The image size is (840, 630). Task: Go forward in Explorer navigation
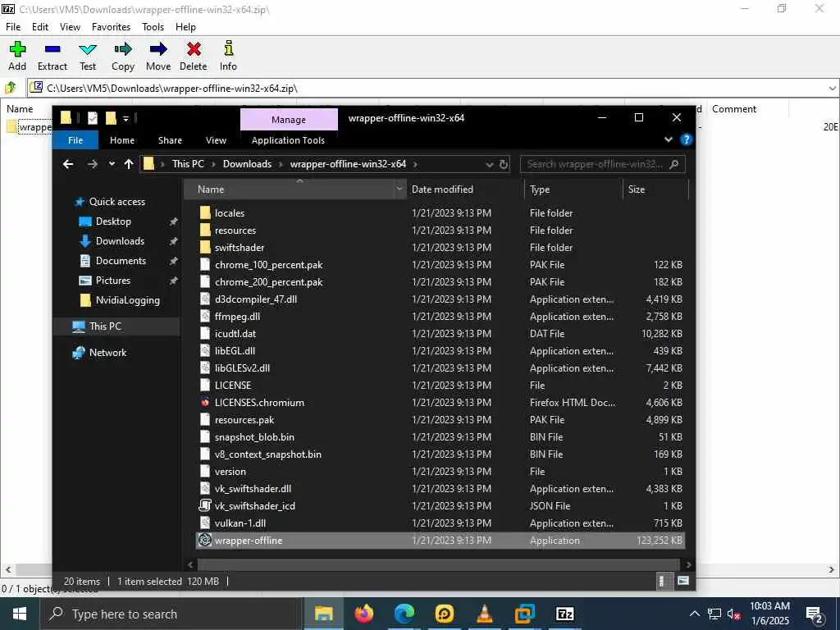pyautogui.click(x=92, y=164)
